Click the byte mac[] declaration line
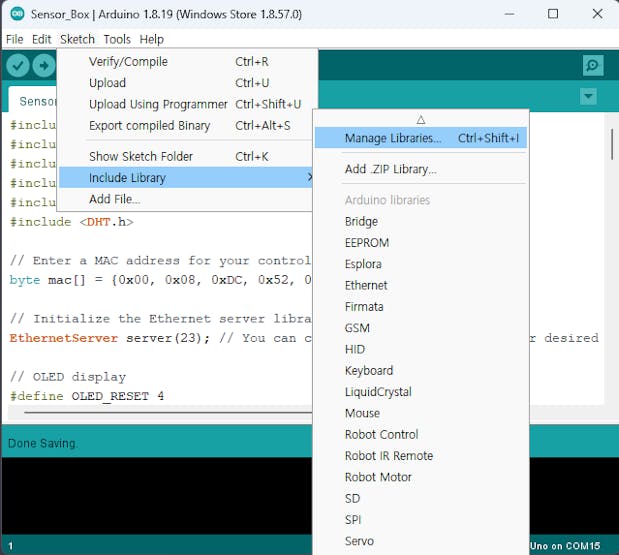 pyautogui.click(x=160, y=280)
